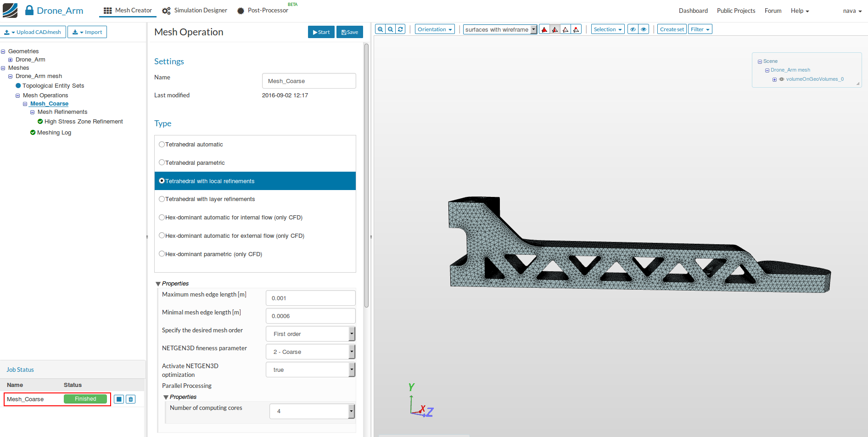Click the Minimal mesh edge length field
Screen dimensions: 868x437
click(x=311, y=316)
